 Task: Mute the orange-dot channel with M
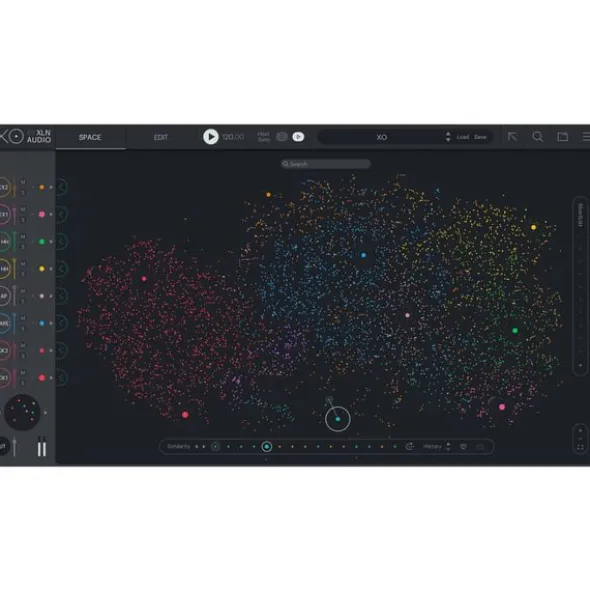pyautogui.click(x=23, y=182)
